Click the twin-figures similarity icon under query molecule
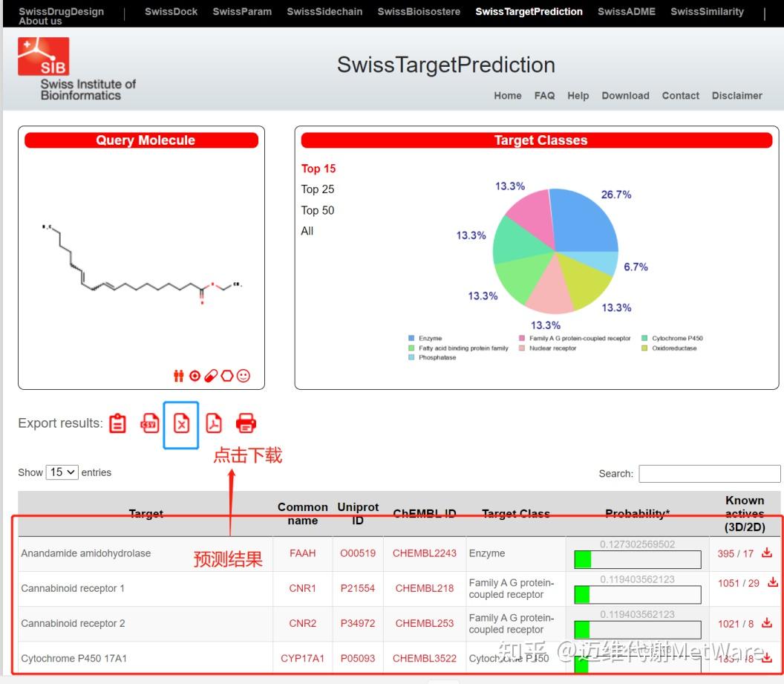This screenshot has height=684, width=784. (178, 376)
